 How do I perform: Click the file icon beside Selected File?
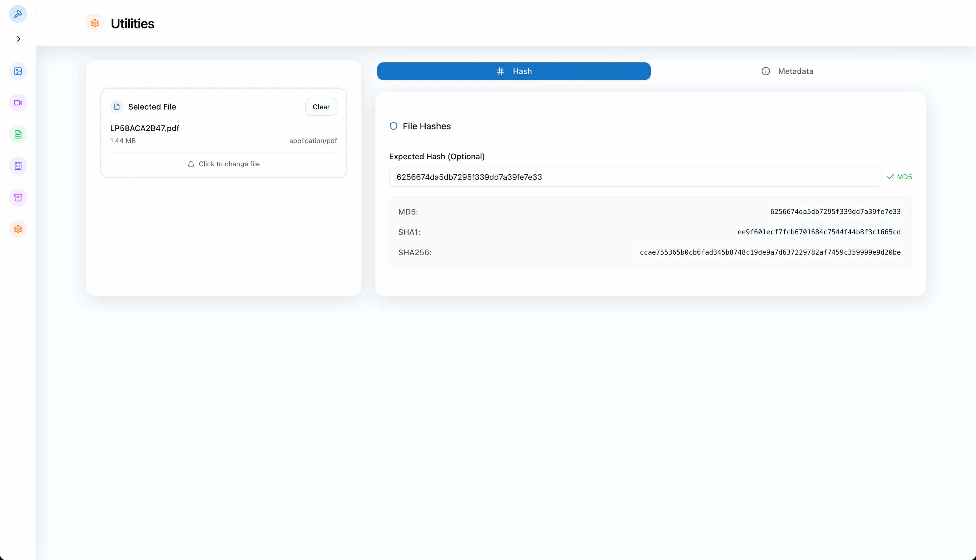tap(117, 107)
